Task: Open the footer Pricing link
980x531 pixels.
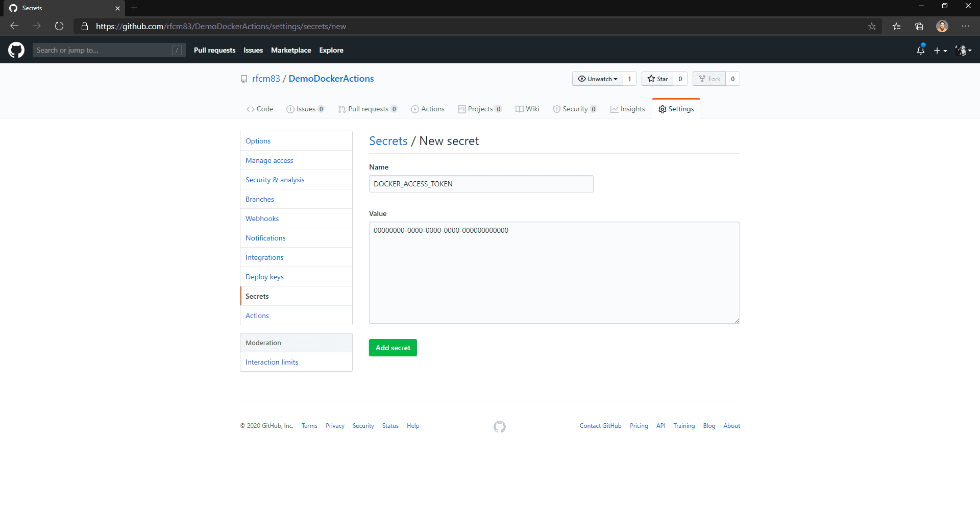Action: (x=639, y=426)
